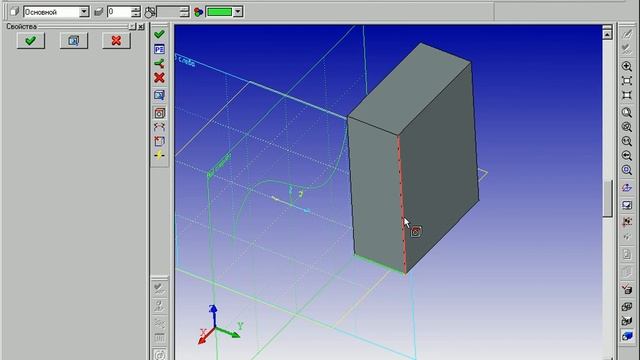Click the blue magnifier zoom icon
Image resolution: width=640 pixels, height=360 pixels.
627,170
